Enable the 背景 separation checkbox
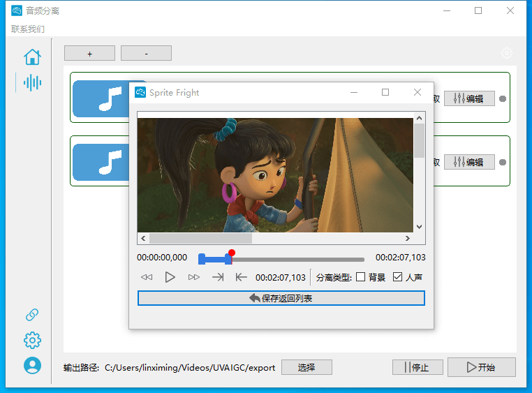532x393 pixels. 361,277
